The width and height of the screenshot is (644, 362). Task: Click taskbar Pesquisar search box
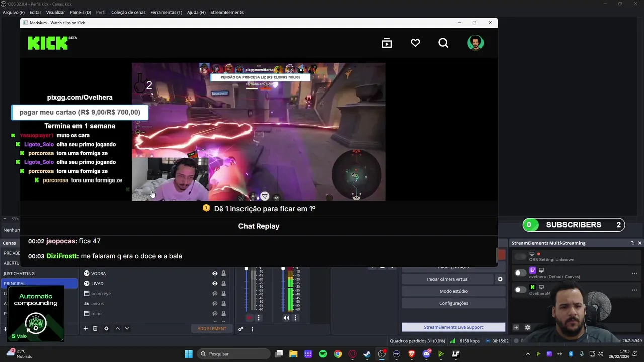[x=233, y=354]
